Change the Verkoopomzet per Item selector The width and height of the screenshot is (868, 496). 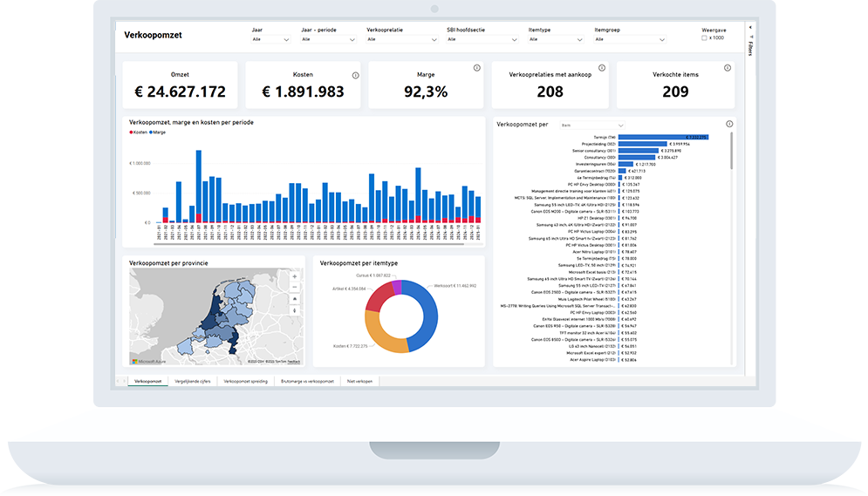point(591,126)
